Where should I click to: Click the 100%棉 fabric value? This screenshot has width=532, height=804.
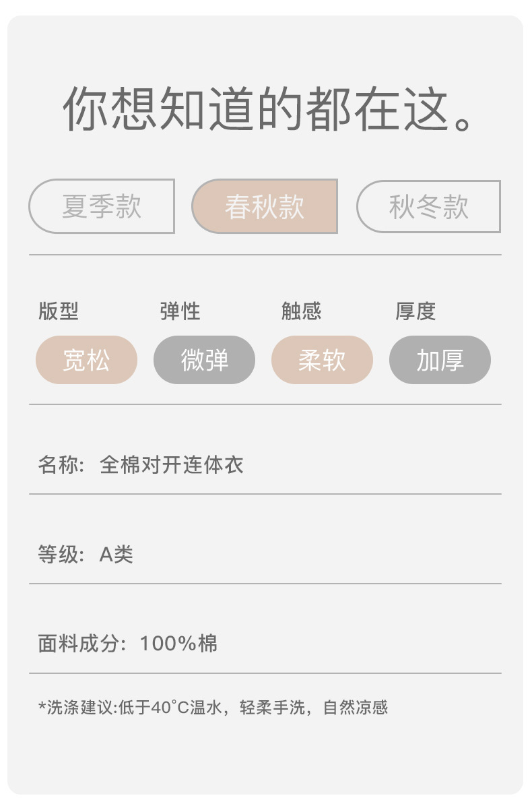click(178, 644)
